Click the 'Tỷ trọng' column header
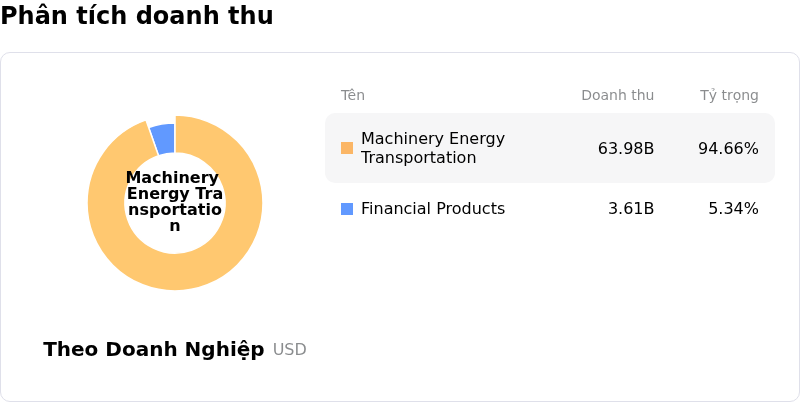Image resolution: width=800 pixels, height=402 pixels. tap(728, 96)
